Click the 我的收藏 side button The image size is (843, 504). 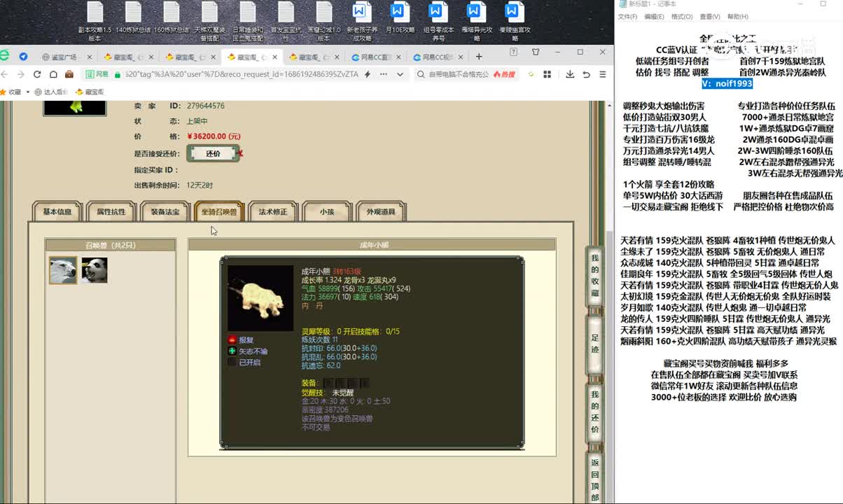click(594, 276)
